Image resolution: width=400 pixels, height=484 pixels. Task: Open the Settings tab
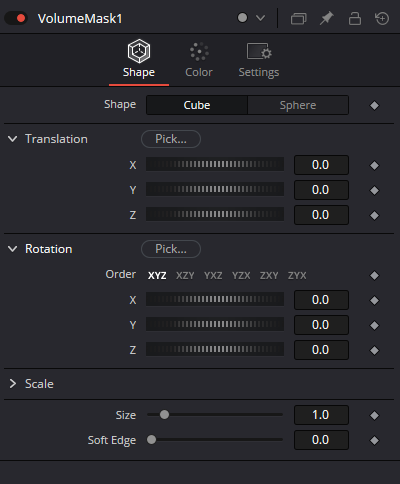(x=259, y=59)
